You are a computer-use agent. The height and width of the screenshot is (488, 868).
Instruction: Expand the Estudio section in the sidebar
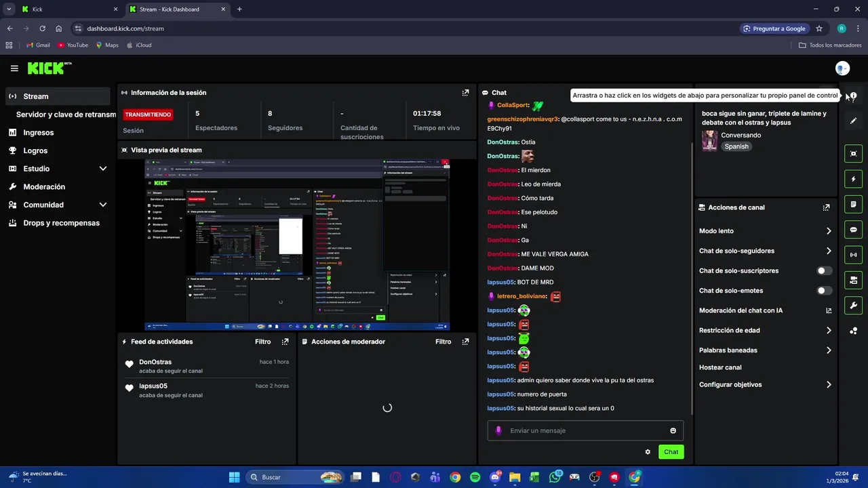pyautogui.click(x=103, y=169)
